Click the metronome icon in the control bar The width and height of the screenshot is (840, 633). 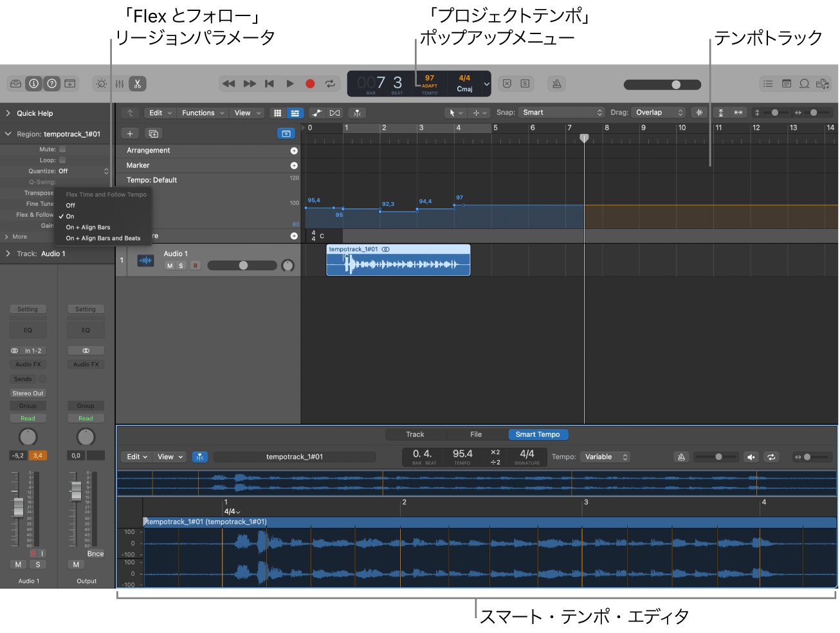click(556, 84)
